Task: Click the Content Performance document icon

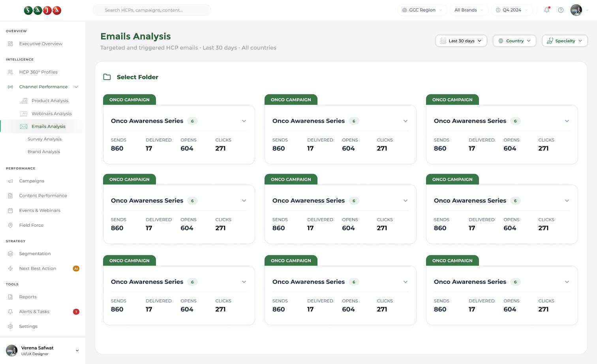Action: [11, 196]
